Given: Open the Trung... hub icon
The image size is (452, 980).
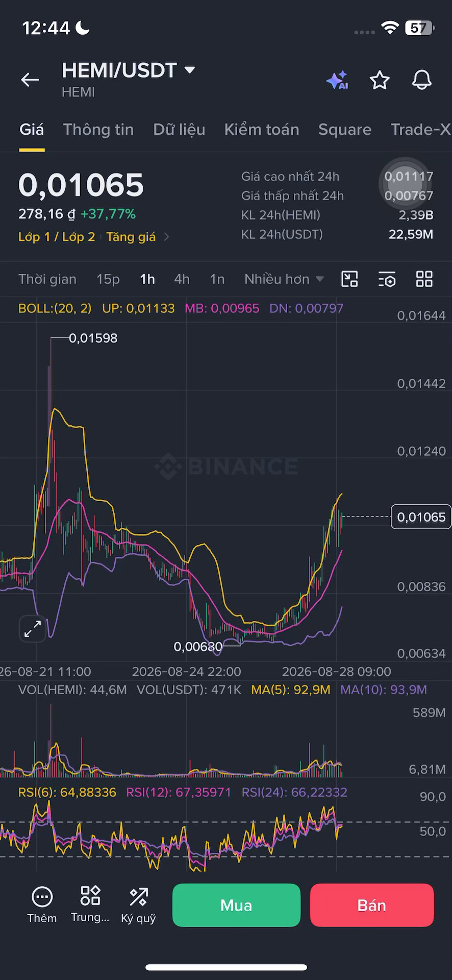Looking at the screenshot, I should 90,896.
